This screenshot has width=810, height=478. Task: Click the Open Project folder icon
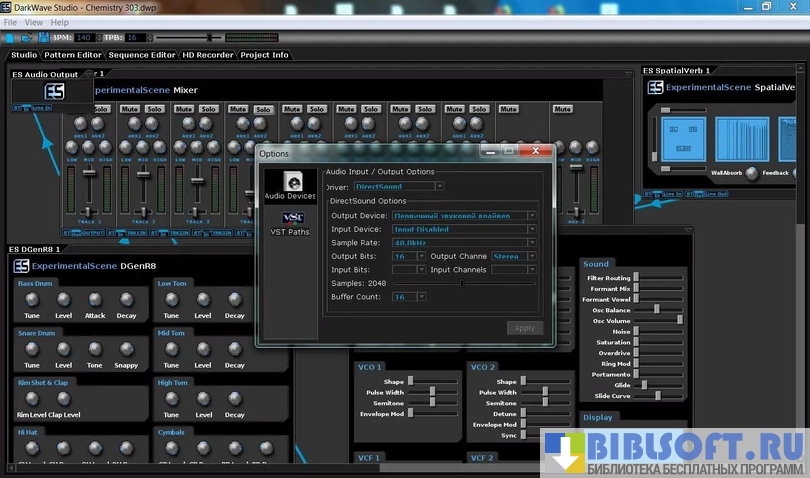click(26, 38)
